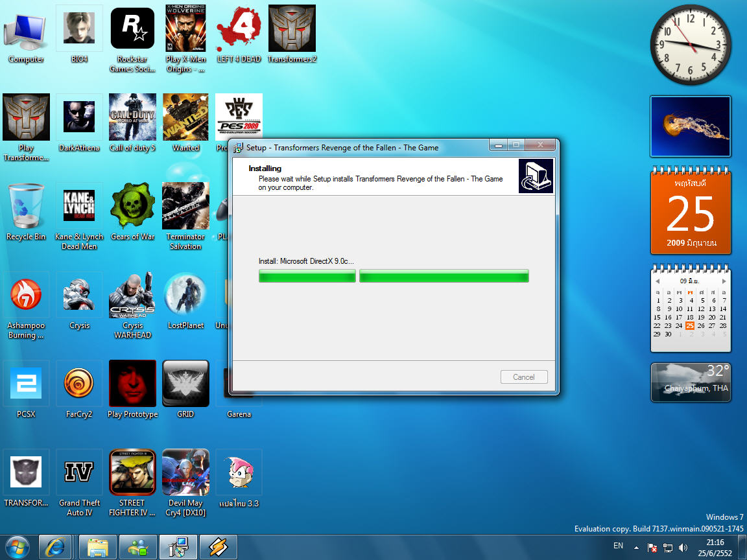The image size is (747, 560).
Task: Close the Setup window
Action: pyautogui.click(x=540, y=145)
